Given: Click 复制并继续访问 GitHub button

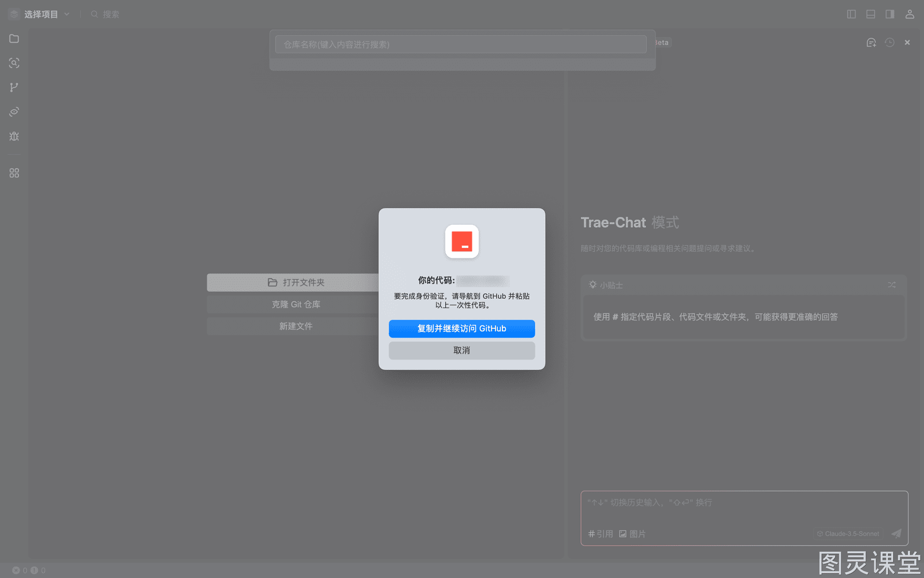Looking at the screenshot, I should click(x=462, y=328).
